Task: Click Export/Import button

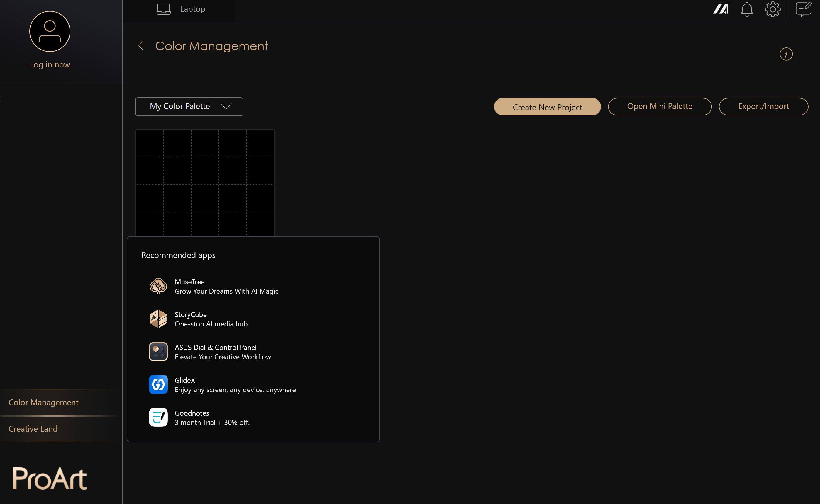Action: pyautogui.click(x=763, y=107)
